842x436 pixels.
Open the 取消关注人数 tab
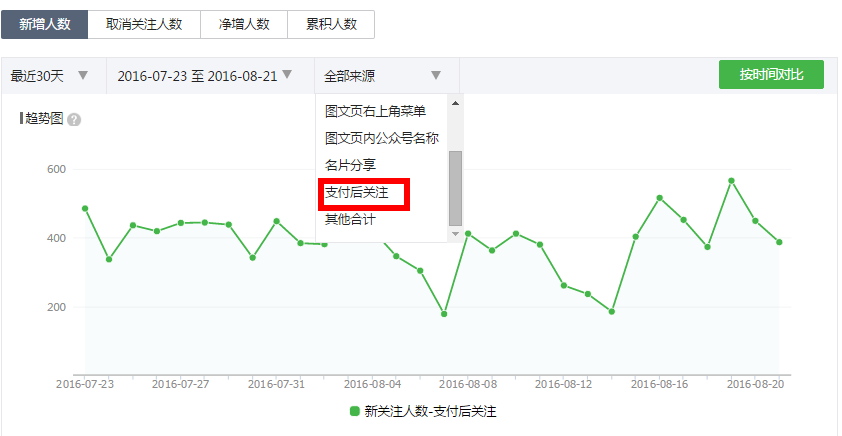(143, 25)
